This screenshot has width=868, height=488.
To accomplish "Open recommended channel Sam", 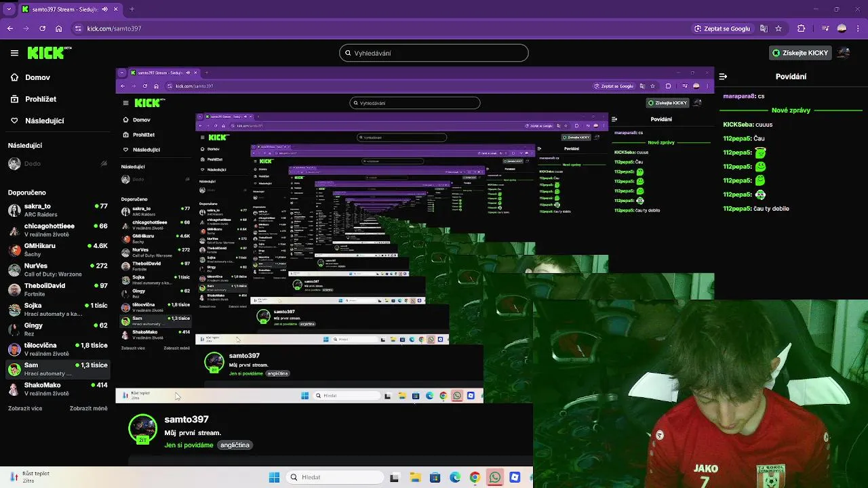I will tap(57, 369).
